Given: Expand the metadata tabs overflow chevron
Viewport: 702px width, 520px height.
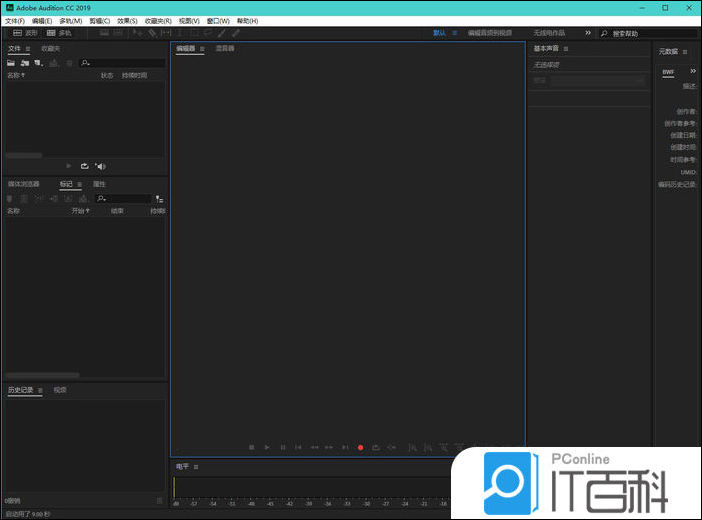Looking at the screenshot, I should 692,71.
